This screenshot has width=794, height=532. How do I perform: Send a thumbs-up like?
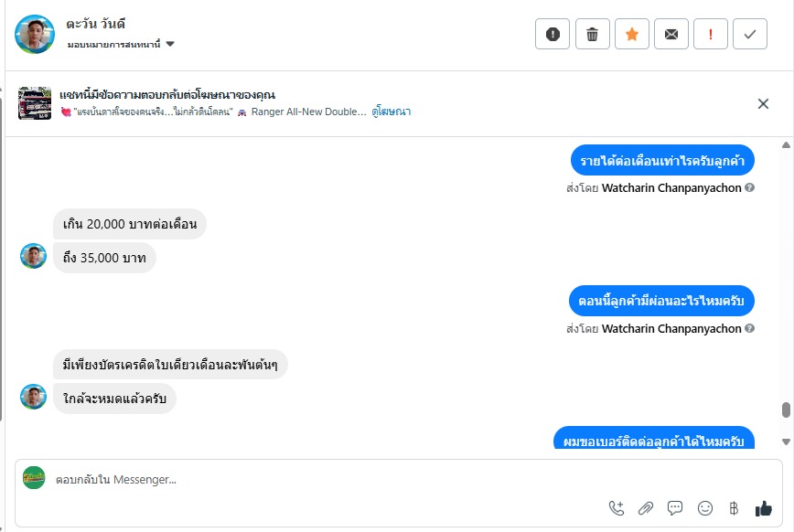(763, 508)
